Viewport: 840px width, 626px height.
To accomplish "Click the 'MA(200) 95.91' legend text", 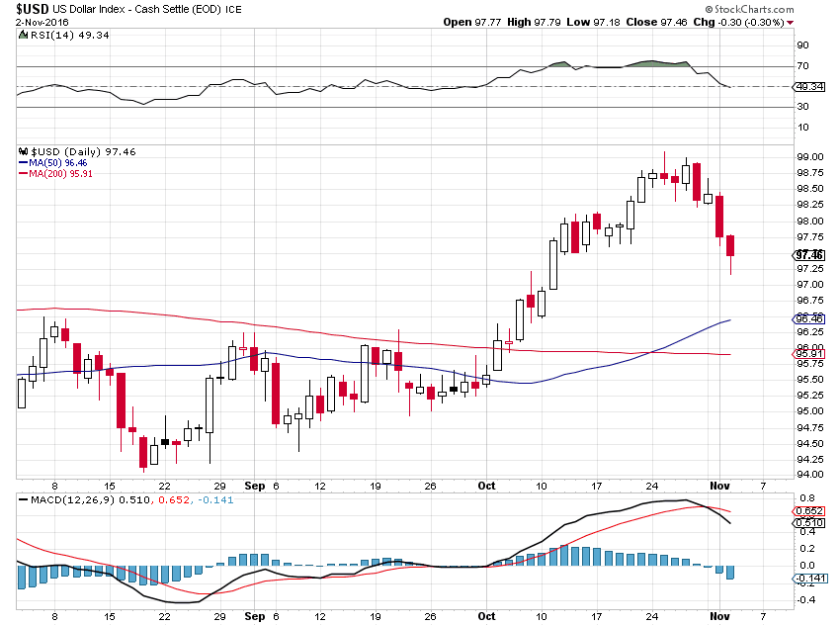I will pyautogui.click(x=60, y=174).
